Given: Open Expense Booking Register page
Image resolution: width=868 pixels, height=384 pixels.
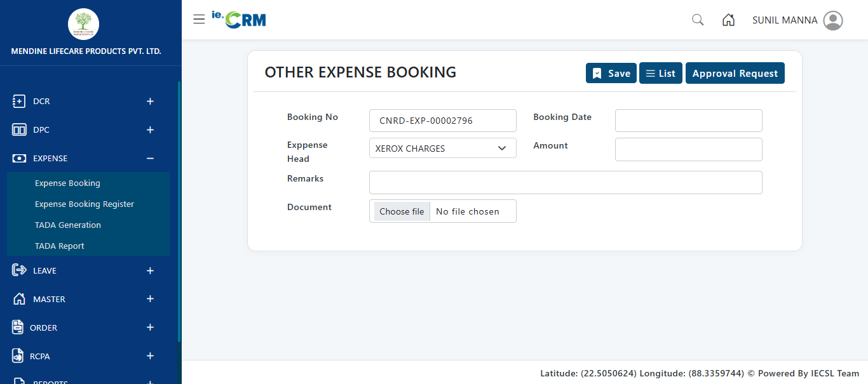Looking at the screenshot, I should (x=85, y=204).
